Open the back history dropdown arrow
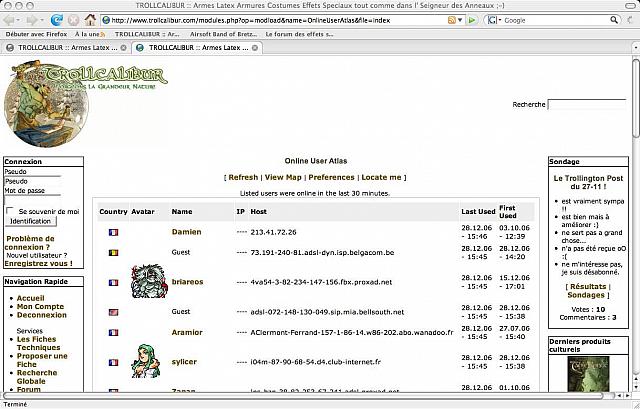 [x=18, y=20]
